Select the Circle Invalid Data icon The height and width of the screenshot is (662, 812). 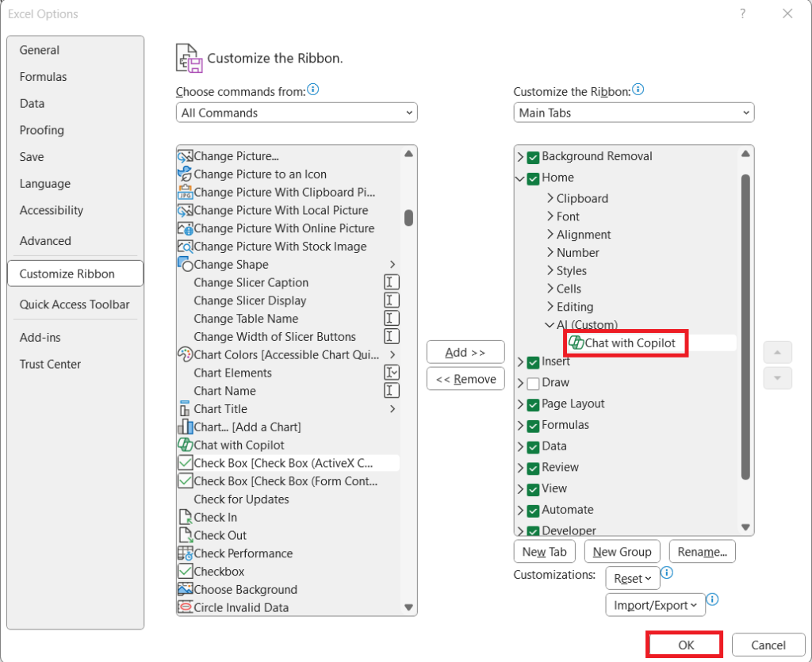tap(185, 607)
